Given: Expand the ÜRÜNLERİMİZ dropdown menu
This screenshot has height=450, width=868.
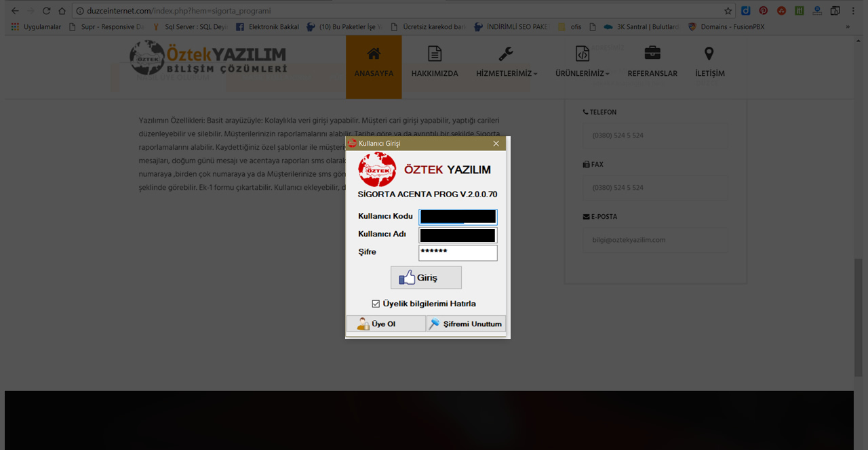Looking at the screenshot, I should pyautogui.click(x=582, y=73).
